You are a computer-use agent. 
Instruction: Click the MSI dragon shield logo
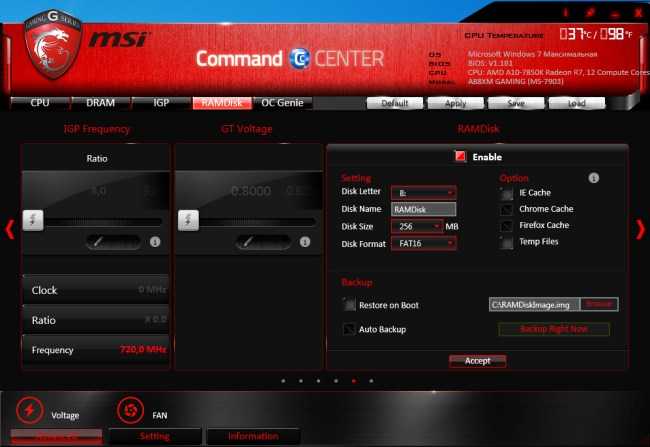click(53, 45)
